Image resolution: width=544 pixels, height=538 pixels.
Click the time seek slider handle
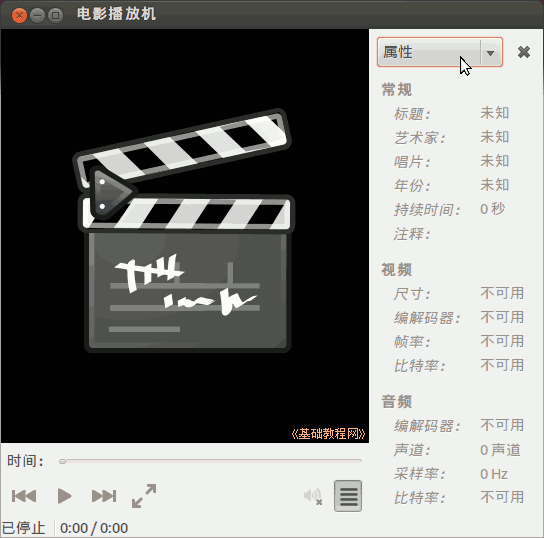point(62,461)
